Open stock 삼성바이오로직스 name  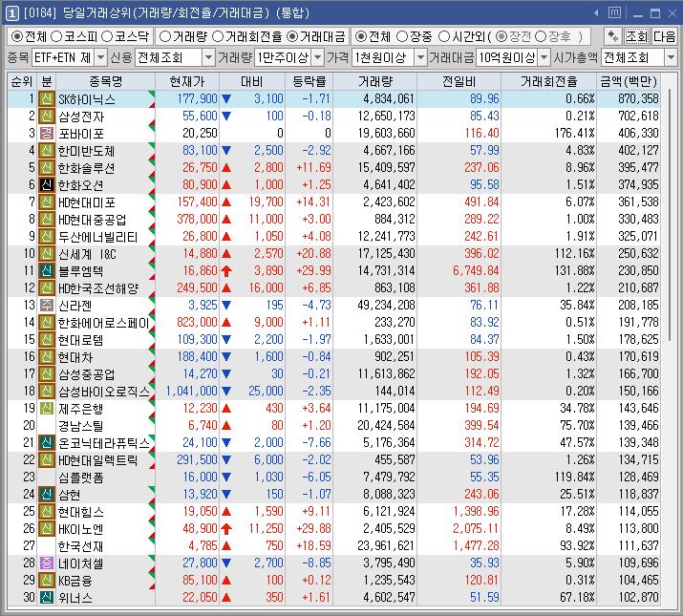pyautogui.click(x=104, y=392)
